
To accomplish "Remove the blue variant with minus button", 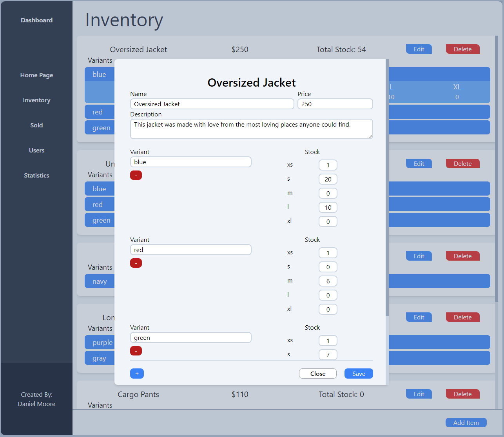I will coord(136,175).
